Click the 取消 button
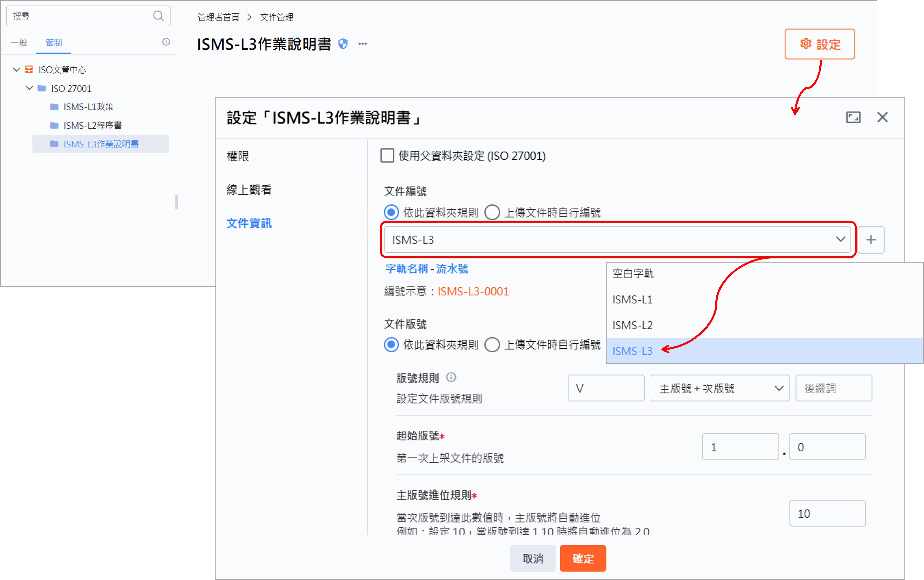Image resolution: width=924 pixels, height=580 pixels. pyautogui.click(x=533, y=559)
